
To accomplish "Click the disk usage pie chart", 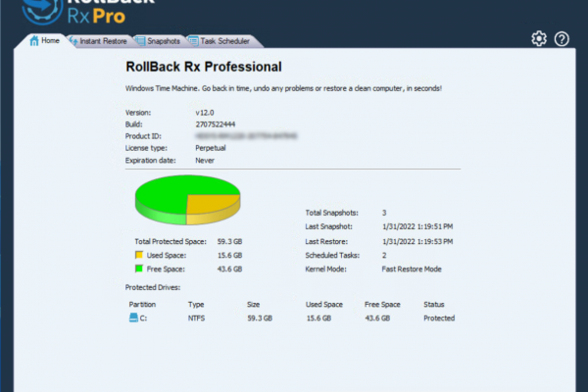I will click(x=187, y=200).
